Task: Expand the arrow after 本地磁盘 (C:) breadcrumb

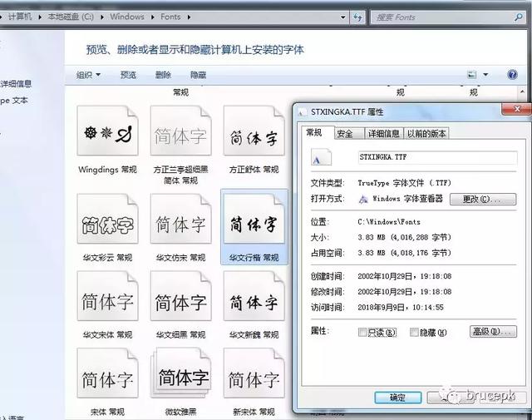Action: point(101,17)
